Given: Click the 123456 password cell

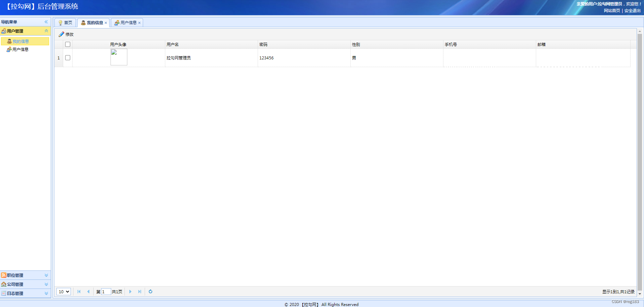Looking at the screenshot, I should (304, 58).
